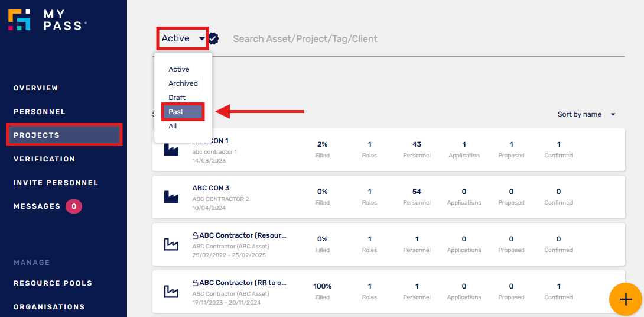Click the outlined factory icon for ABC Contractor (Resour...

point(171,244)
